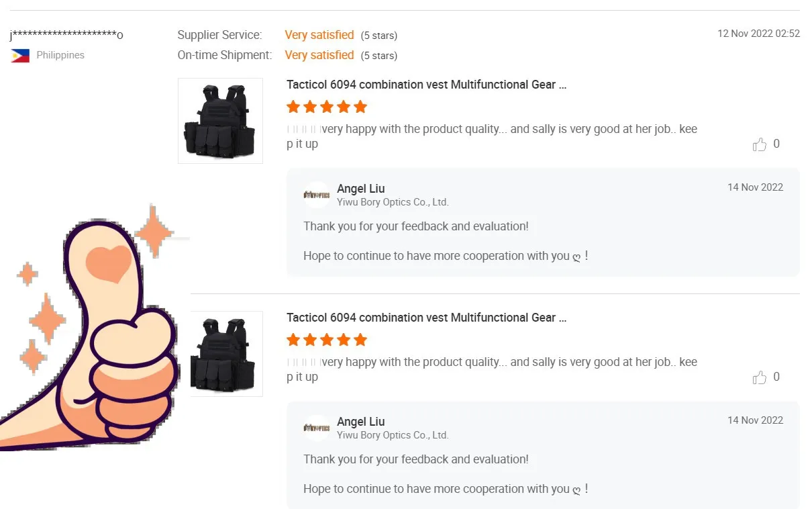Open Yiwu Bory Optics Co. in second reply
Viewport: 812px width, 509px height.
click(393, 435)
